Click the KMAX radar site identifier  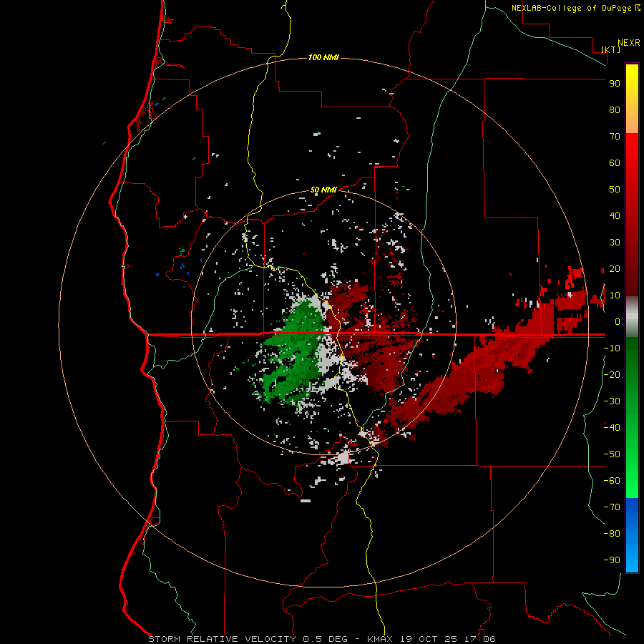click(379, 639)
